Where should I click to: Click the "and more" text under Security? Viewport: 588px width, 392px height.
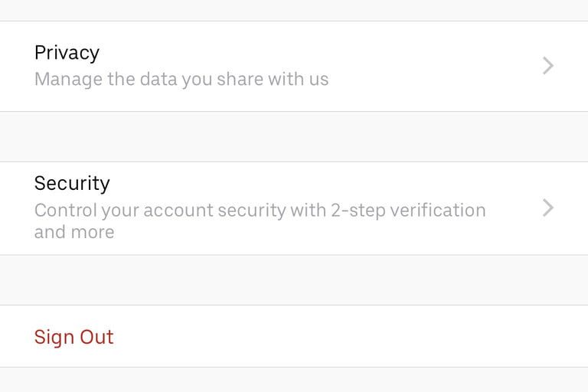(x=74, y=232)
